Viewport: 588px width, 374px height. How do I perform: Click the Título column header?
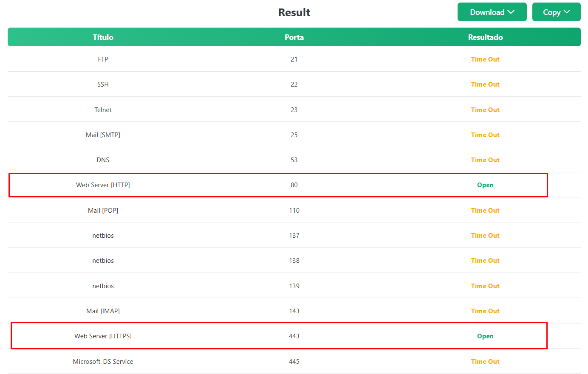point(103,37)
